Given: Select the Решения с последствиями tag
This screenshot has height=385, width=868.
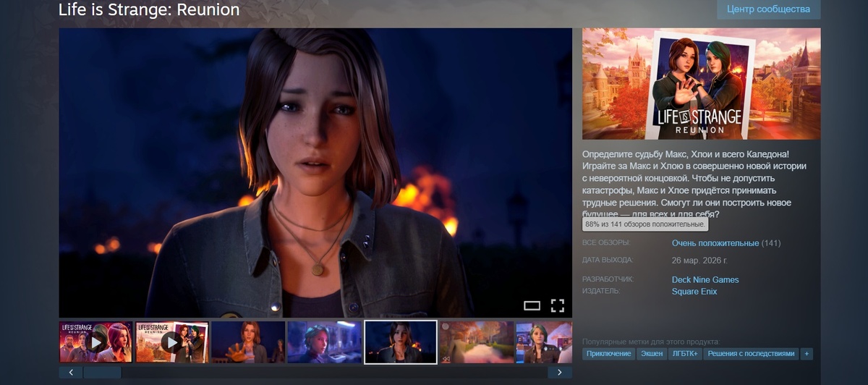Looking at the screenshot, I should (x=752, y=354).
